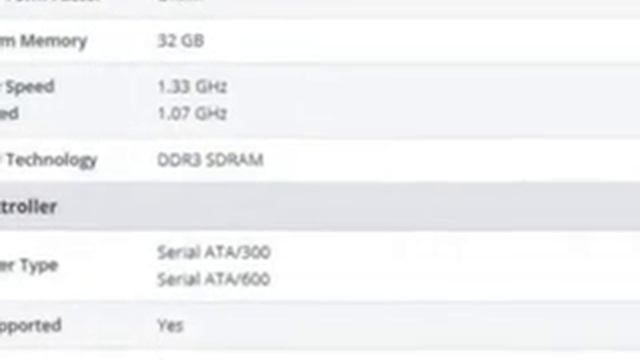This screenshot has width=640, height=360.
Task: Click the controller Type row label
Action: (29, 266)
